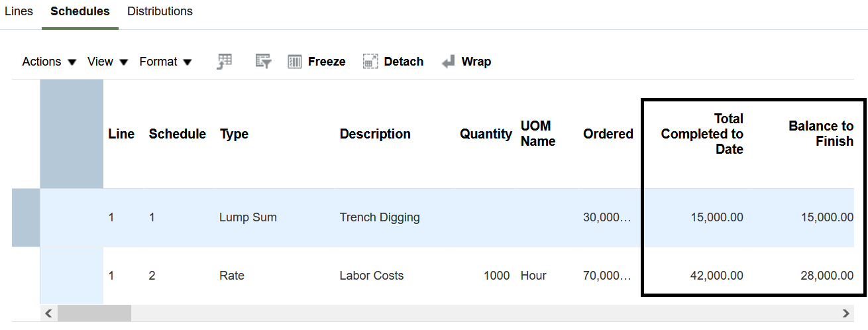Open the Distributions tab

(x=160, y=11)
